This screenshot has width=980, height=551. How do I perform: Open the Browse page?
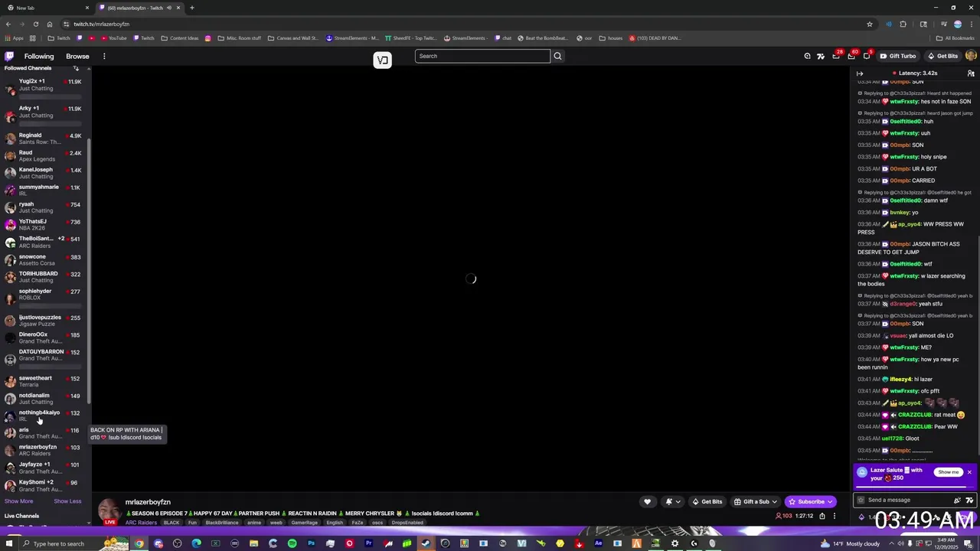coord(77,56)
